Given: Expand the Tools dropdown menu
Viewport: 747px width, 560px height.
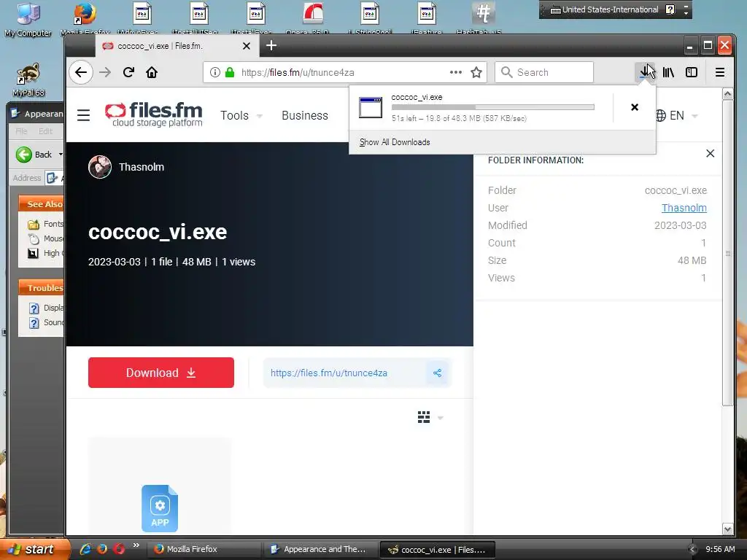Looking at the screenshot, I should [260, 116].
